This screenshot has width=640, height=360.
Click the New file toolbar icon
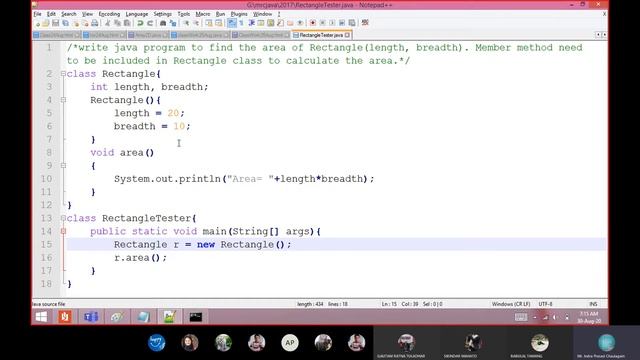pos(38,23)
